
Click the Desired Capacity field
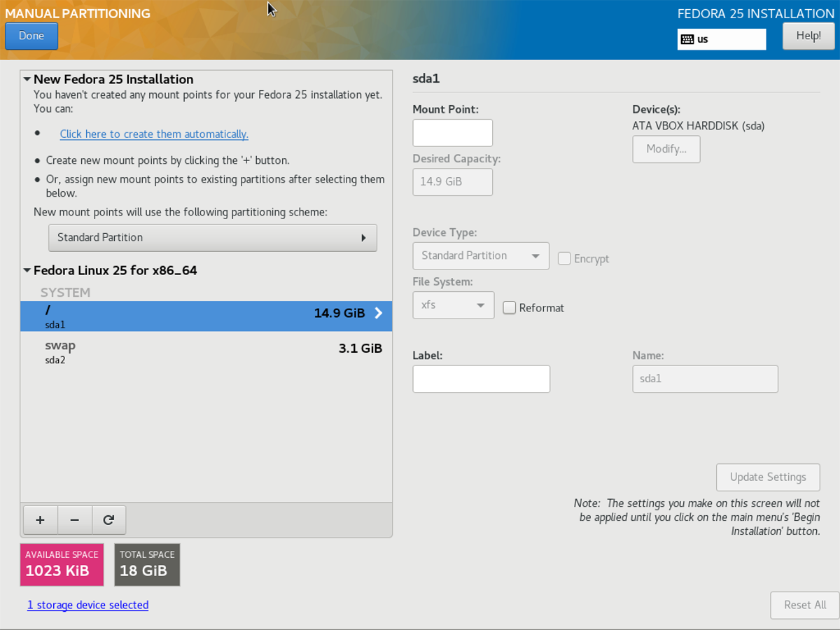click(x=453, y=182)
